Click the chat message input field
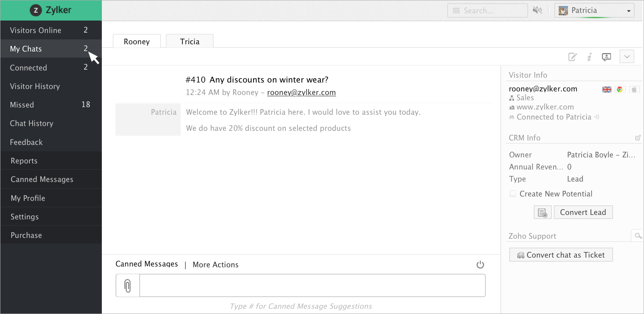Viewport: 644px width, 314px height. 312,286
